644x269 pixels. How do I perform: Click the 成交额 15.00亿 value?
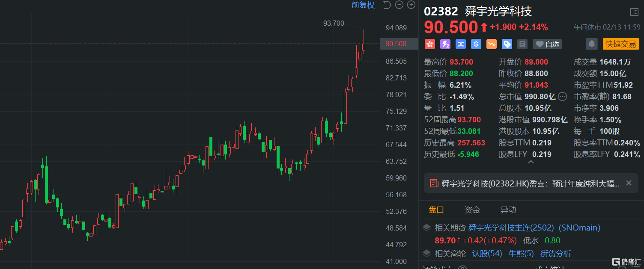[x=613, y=74]
